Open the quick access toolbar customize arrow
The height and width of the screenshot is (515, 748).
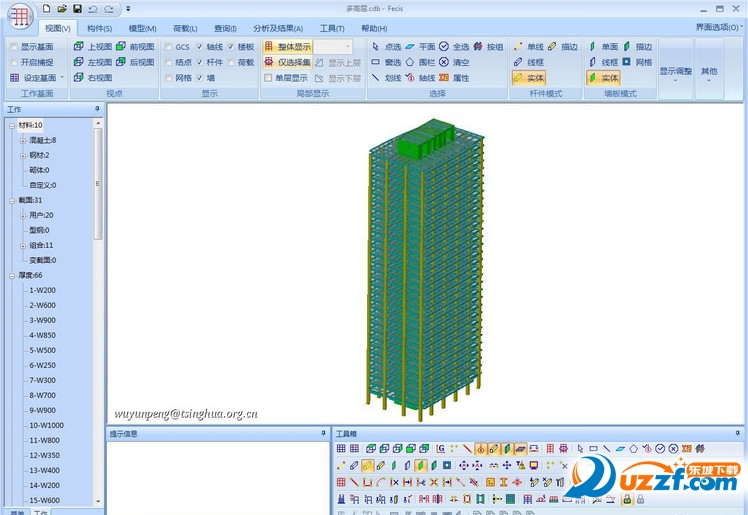click(128, 9)
